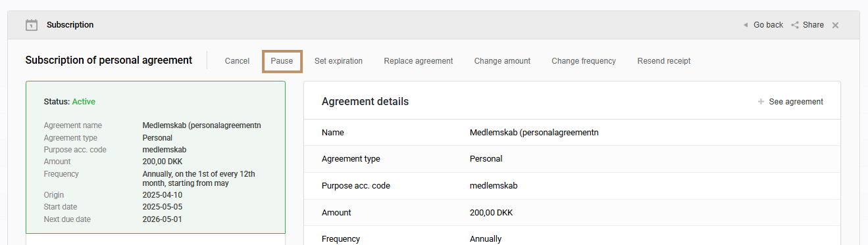
Task: Click the Subscription title in header bar
Action: (70, 25)
